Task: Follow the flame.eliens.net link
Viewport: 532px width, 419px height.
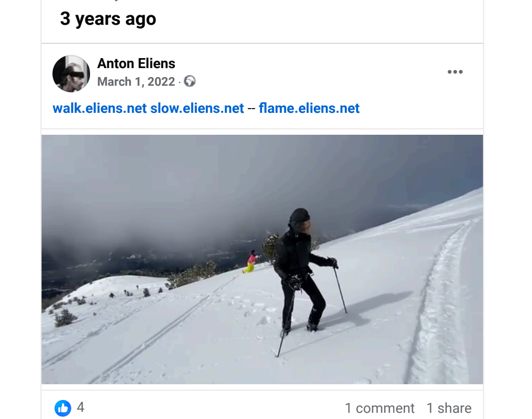Action: coord(309,108)
